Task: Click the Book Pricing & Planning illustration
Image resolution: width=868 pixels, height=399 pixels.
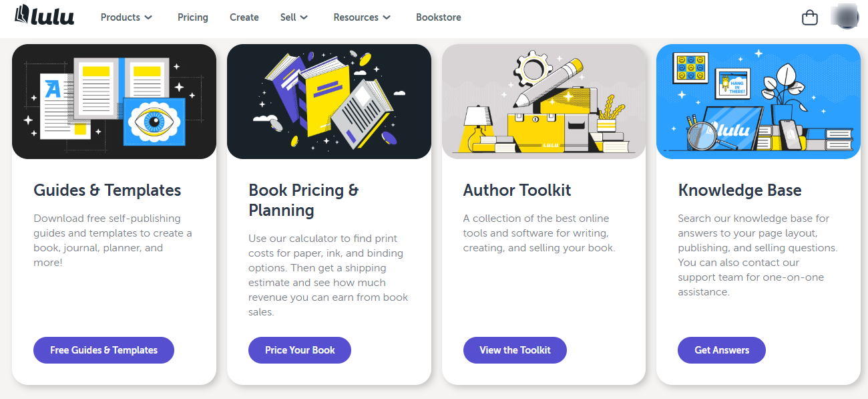Action: pos(329,101)
